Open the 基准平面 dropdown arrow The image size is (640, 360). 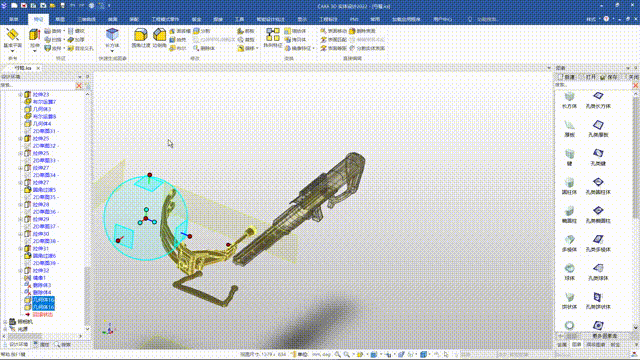12,51
